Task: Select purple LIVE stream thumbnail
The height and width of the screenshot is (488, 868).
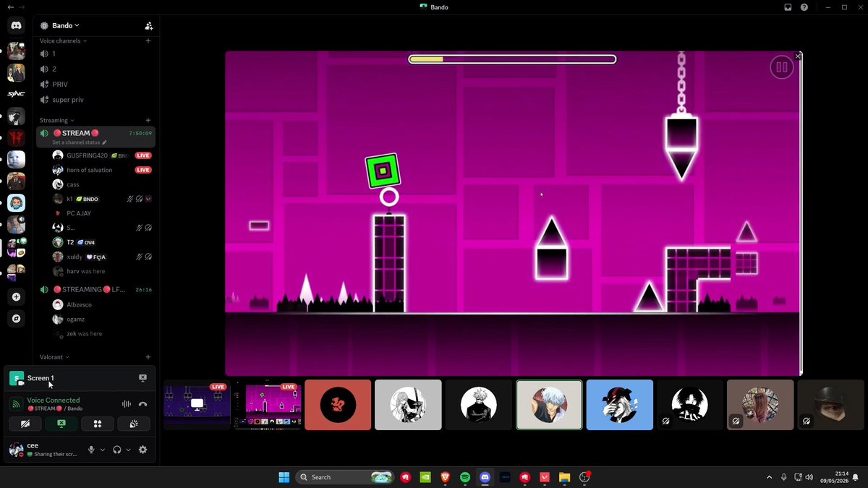Action: [x=197, y=404]
